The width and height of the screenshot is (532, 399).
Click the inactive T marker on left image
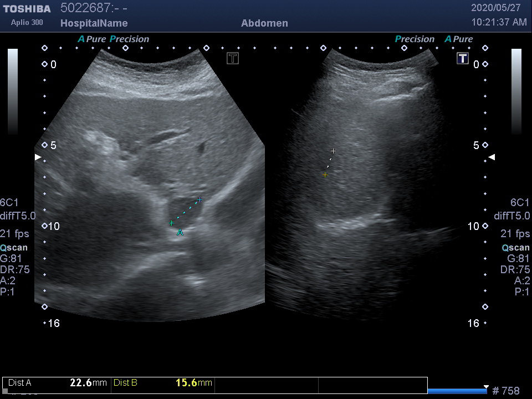(x=233, y=58)
